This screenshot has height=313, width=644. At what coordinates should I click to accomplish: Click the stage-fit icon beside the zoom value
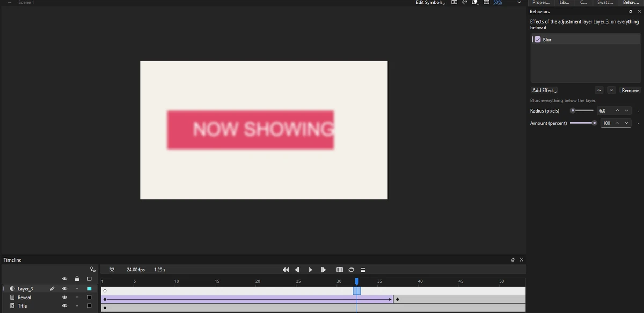pos(486,3)
